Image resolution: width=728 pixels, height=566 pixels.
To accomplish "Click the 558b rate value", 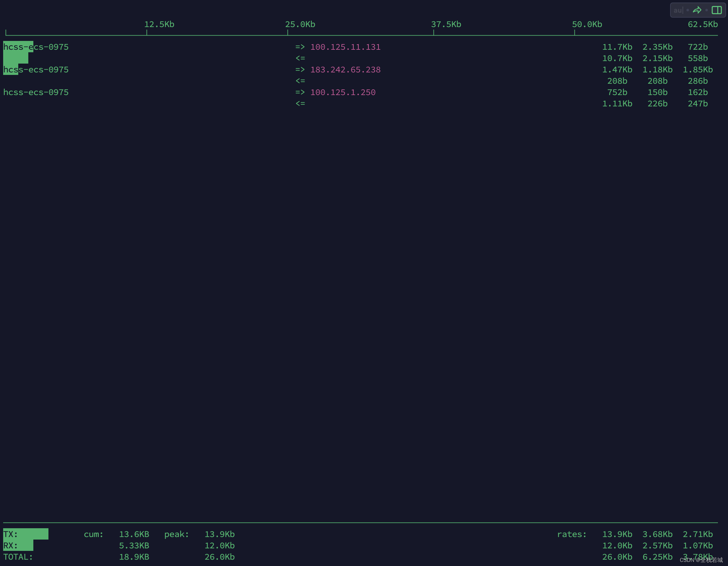I will coord(698,58).
